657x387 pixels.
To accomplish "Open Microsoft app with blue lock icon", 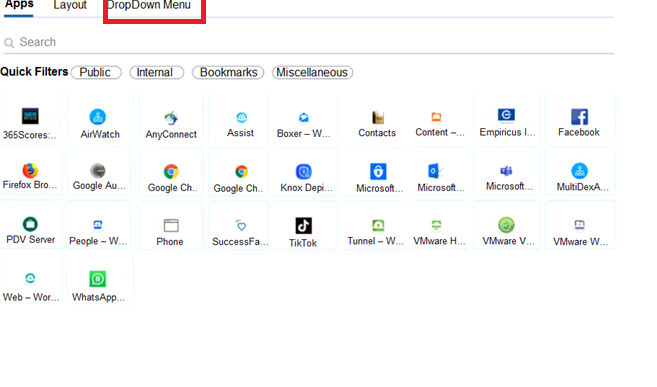I will coord(378,171).
